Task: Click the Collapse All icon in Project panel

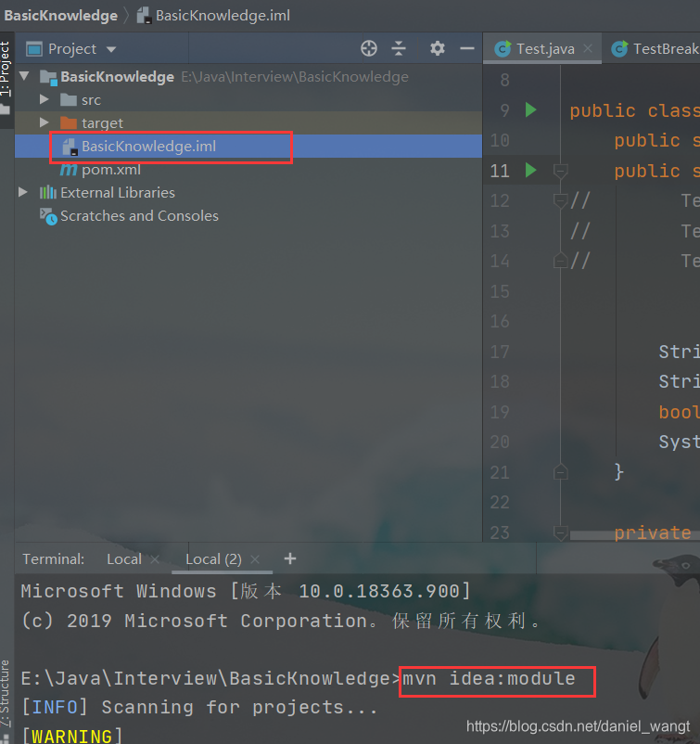Action: pos(399,48)
